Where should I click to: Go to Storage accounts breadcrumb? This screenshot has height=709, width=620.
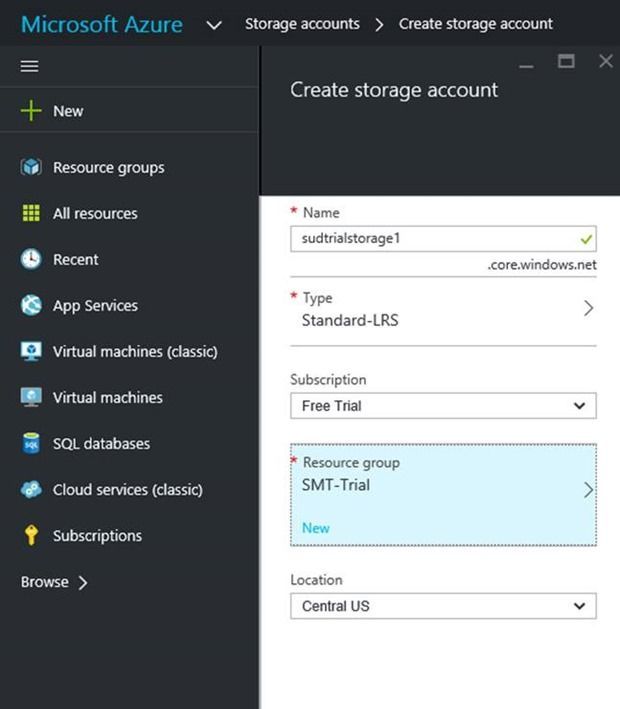tap(302, 24)
